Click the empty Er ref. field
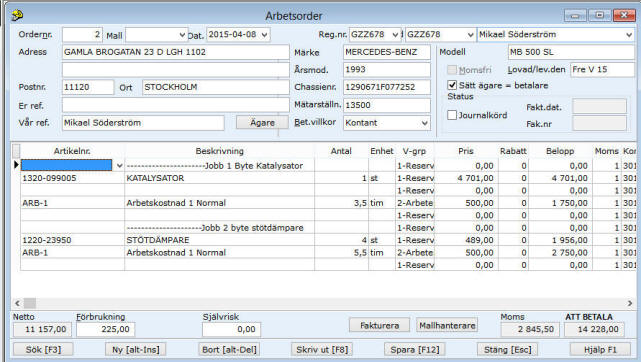The width and height of the screenshot is (641, 362). pos(175,105)
